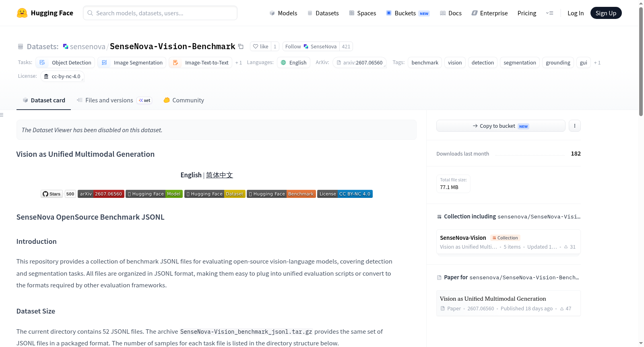The image size is (644, 347).
Task: Open the License CC BY-NC 4.0 badge
Action: click(x=345, y=194)
